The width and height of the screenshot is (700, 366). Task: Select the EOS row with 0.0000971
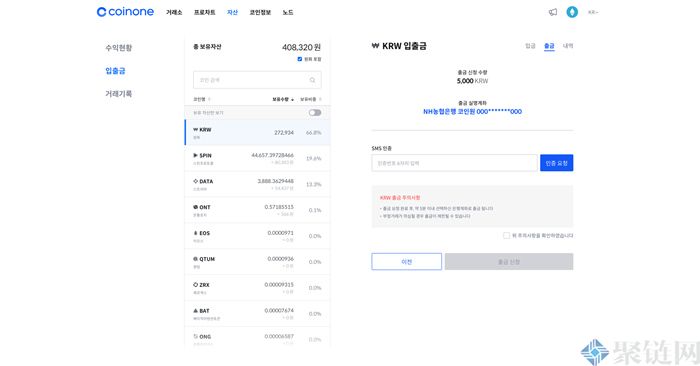[258, 236]
